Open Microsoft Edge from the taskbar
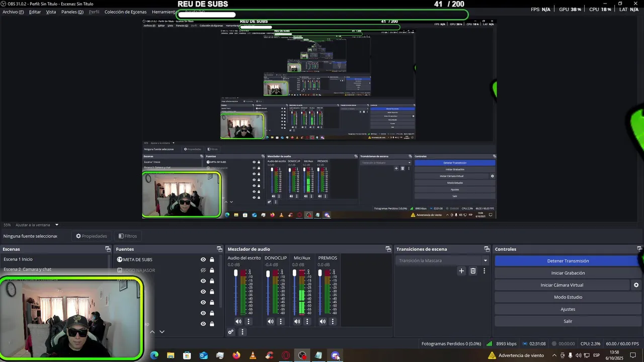 [154, 355]
